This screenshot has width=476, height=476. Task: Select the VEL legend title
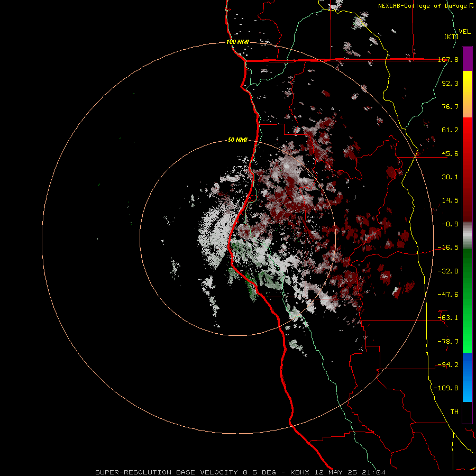tap(464, 31)
